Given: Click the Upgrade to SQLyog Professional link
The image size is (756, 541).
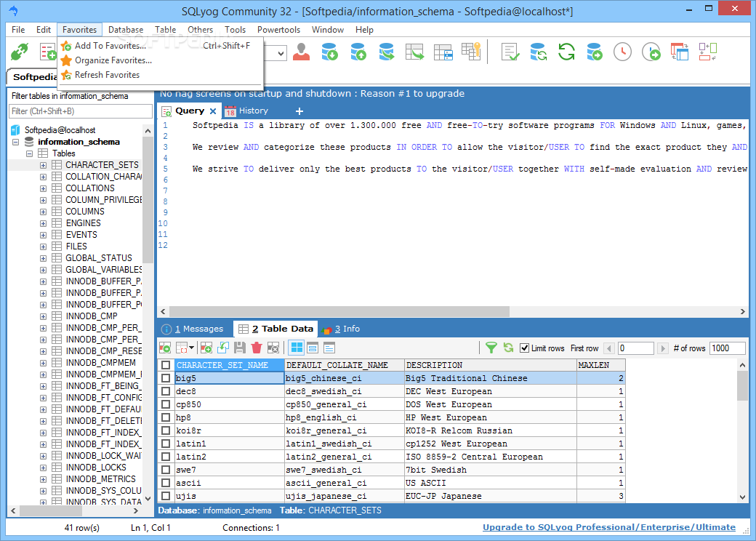Looking at the screenshot, I should (x=609, y=527).
